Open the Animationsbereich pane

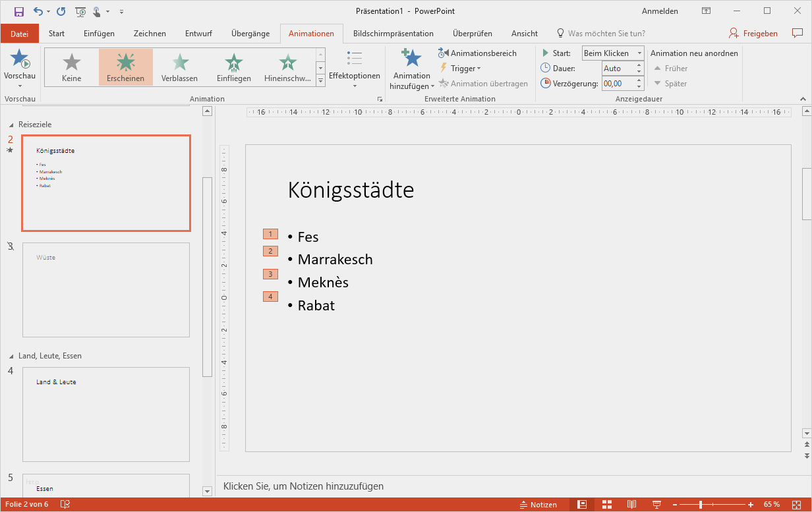pos(477,53)
